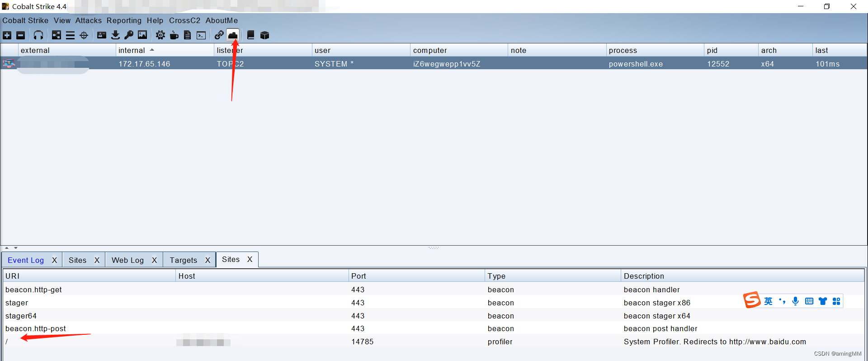Click the cube About icon
Image resolution: width=868 pixels, height=361 pixels.
pos(265,35)
